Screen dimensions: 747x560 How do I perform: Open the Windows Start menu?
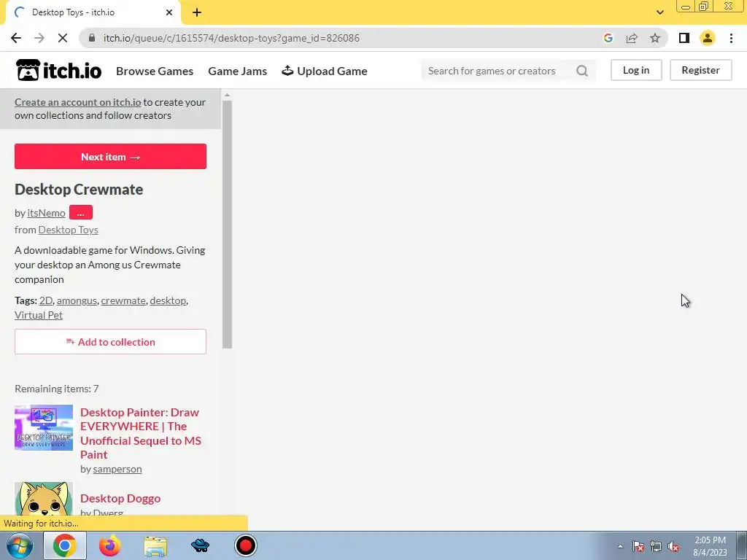click(20, 545)
